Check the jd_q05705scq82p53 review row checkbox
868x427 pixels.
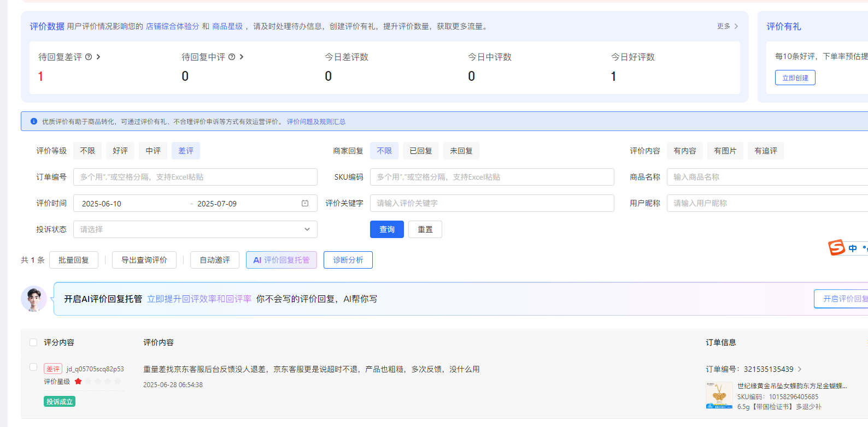point(33,367)
